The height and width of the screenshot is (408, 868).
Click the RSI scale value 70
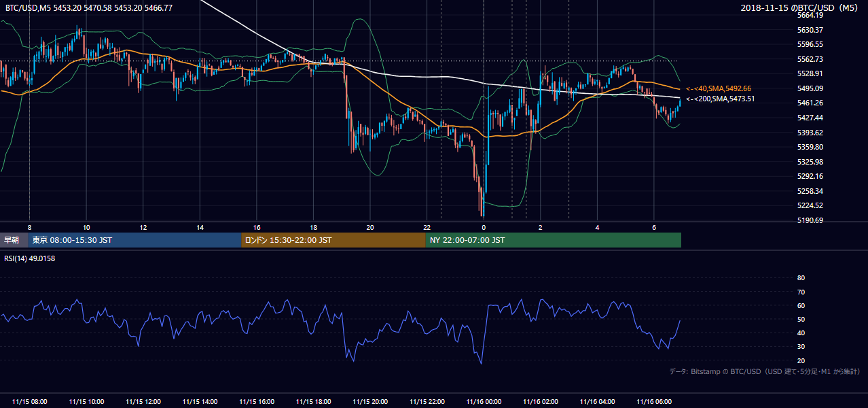[x=801, y=292]
